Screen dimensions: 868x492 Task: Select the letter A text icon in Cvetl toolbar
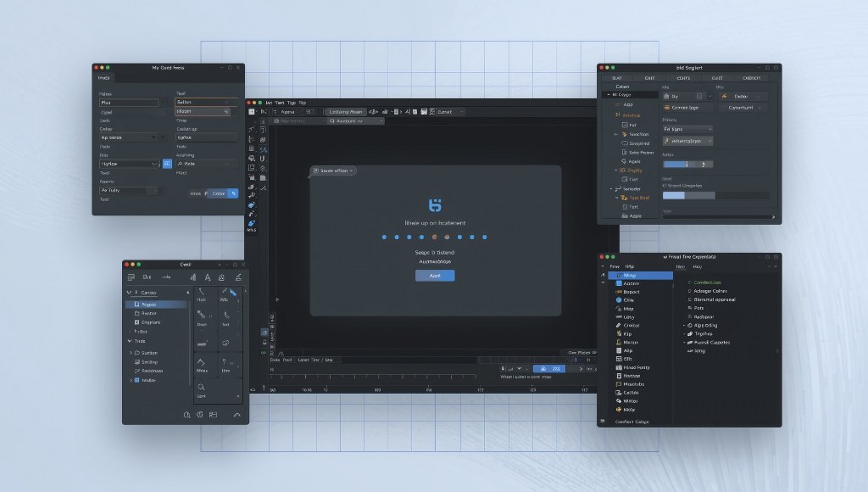pos(207,277)
